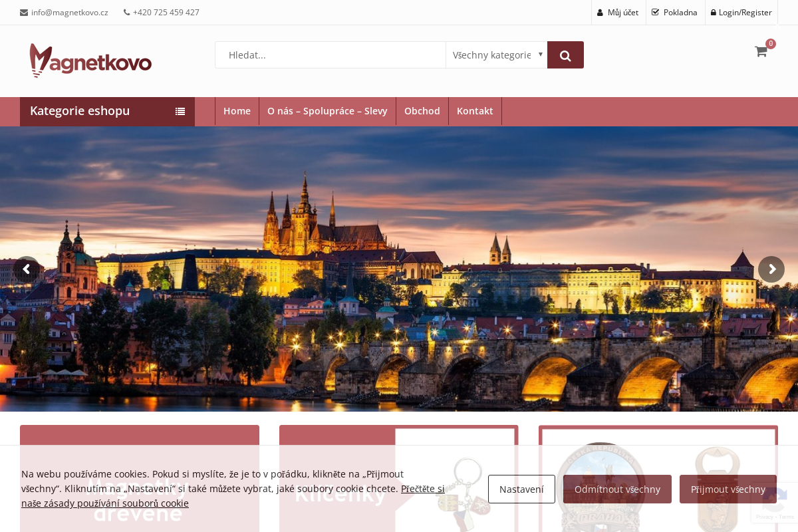Go to the Kontakt page
Image resolution: width=798 pixels, height=532 pixels.
pos(475,111)
